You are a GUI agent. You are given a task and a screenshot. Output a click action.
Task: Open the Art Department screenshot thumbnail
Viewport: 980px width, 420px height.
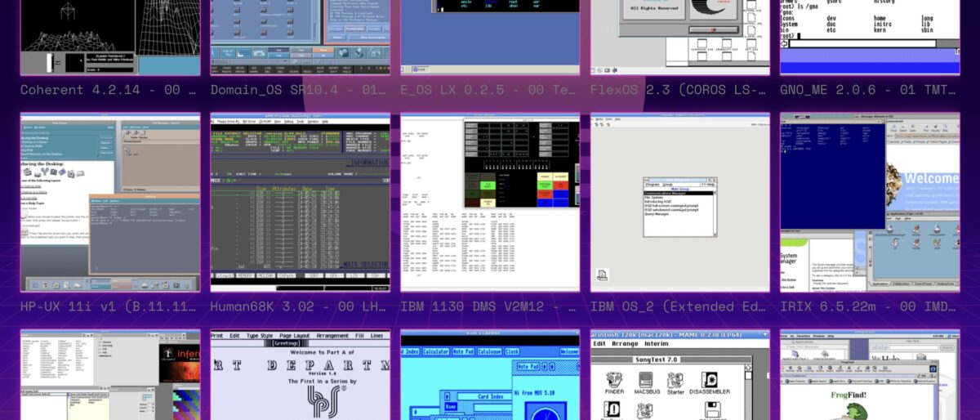click(x=300, y=375)
